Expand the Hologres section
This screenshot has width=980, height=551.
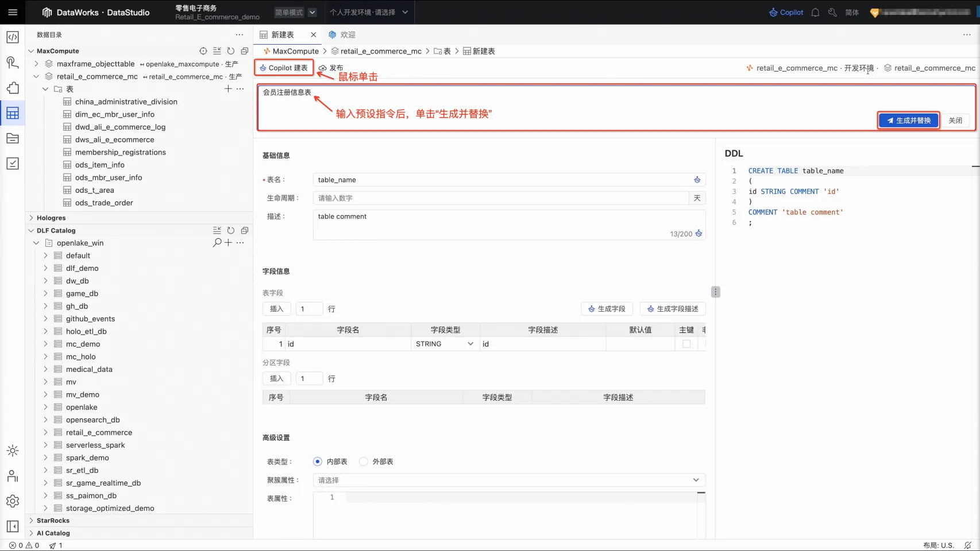pyautogui.click(x=31, y=218)
